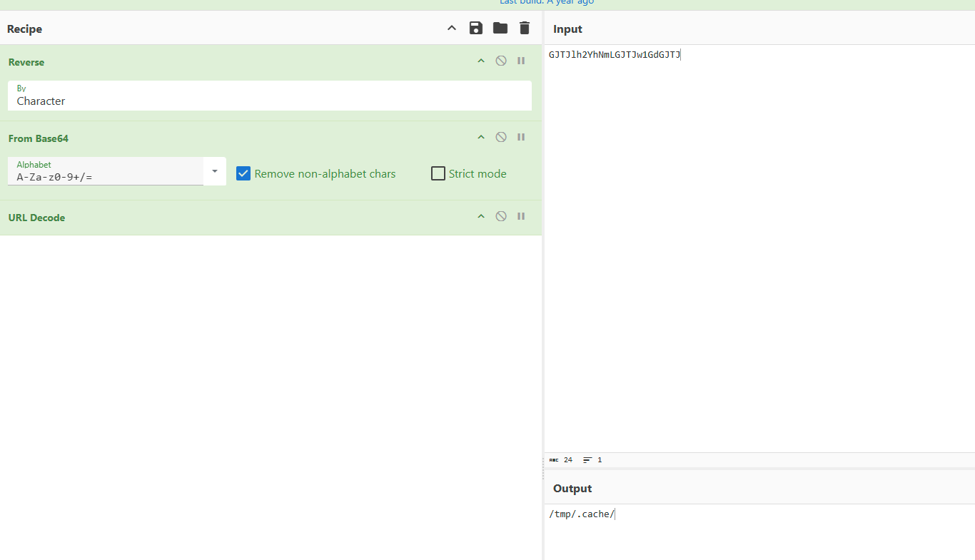Set breakpoint on URL Decode operation
975x560 pixels.
click(521, 216)
